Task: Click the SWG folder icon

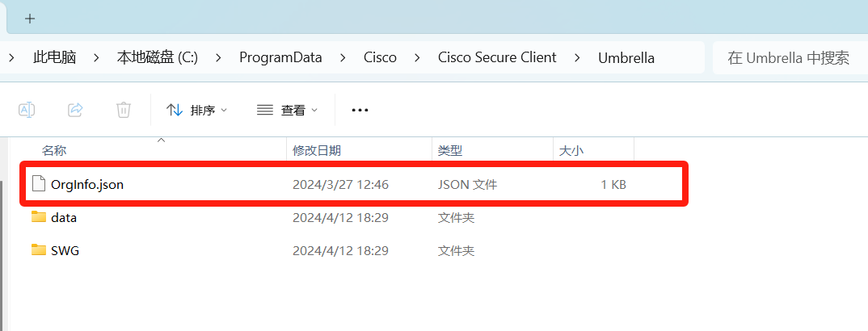Action: (x=39, y=250)
